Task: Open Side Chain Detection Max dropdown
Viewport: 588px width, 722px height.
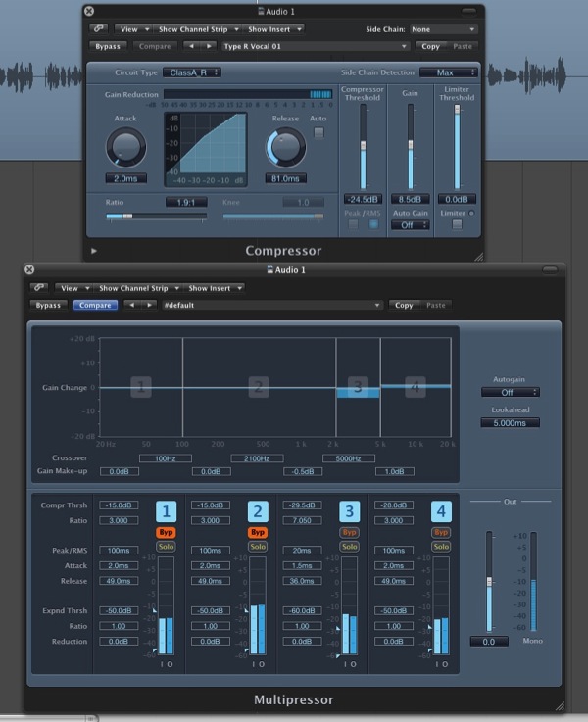Action: 449,72
